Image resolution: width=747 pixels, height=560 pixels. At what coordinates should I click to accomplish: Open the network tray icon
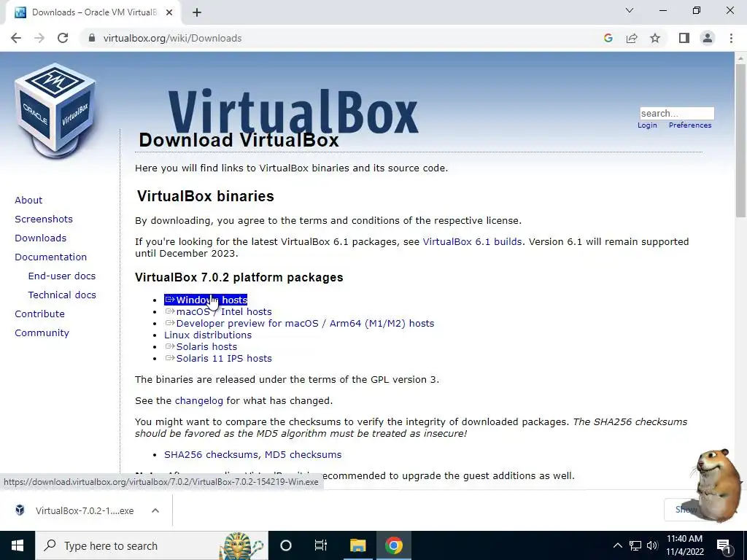coord(635,545)
